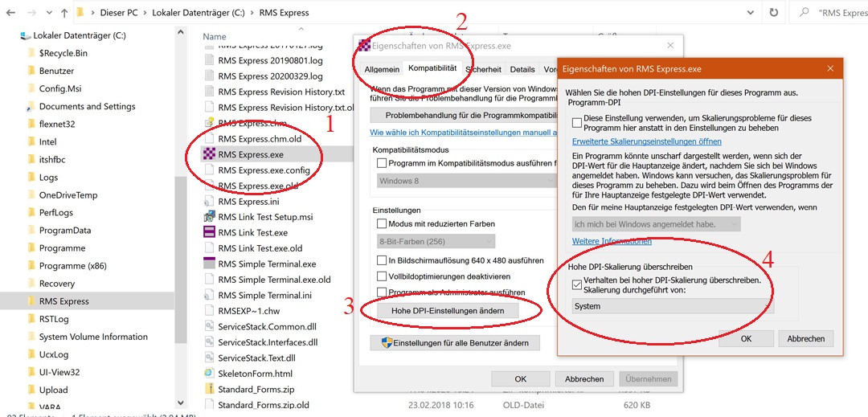
Task: Refresh the Explorer folder view
Action: click(773, 12)
